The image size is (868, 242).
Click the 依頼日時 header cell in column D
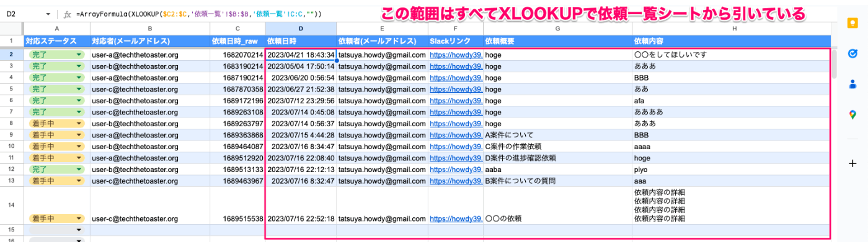[x=301, y=41]
